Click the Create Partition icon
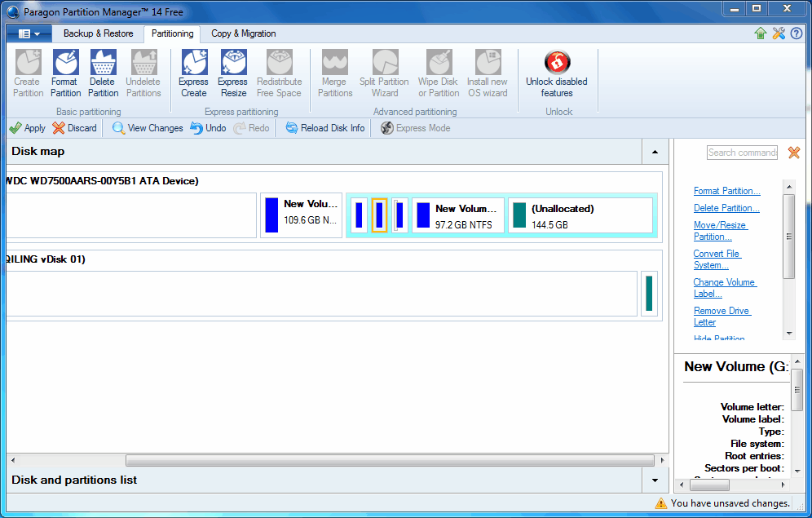This screenshot has height=518, width=812. (28, 73)
